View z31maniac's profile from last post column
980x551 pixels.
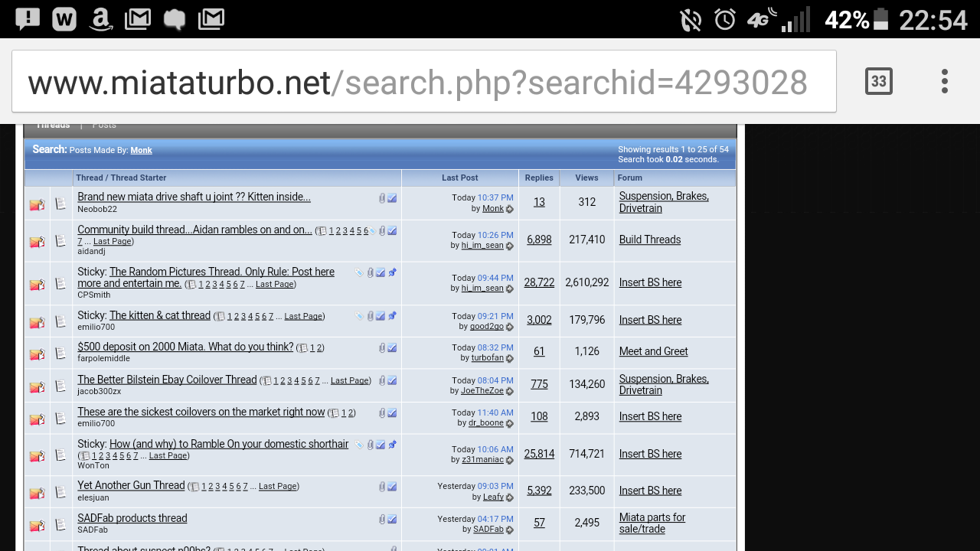[482, 460]
